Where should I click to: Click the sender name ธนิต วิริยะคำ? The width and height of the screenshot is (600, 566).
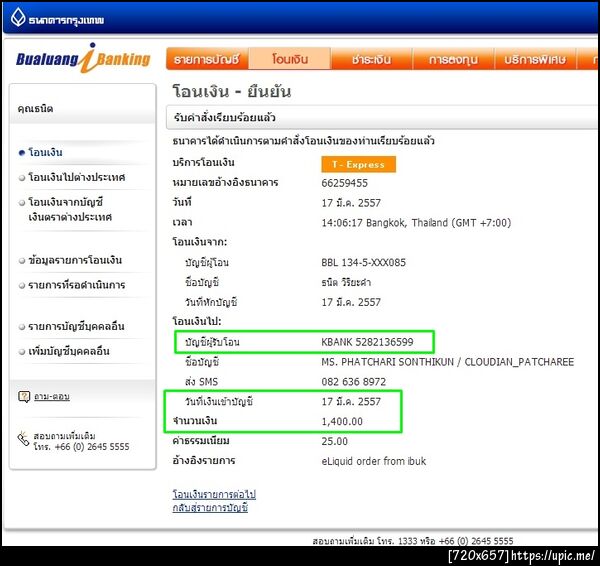point(346,282)
